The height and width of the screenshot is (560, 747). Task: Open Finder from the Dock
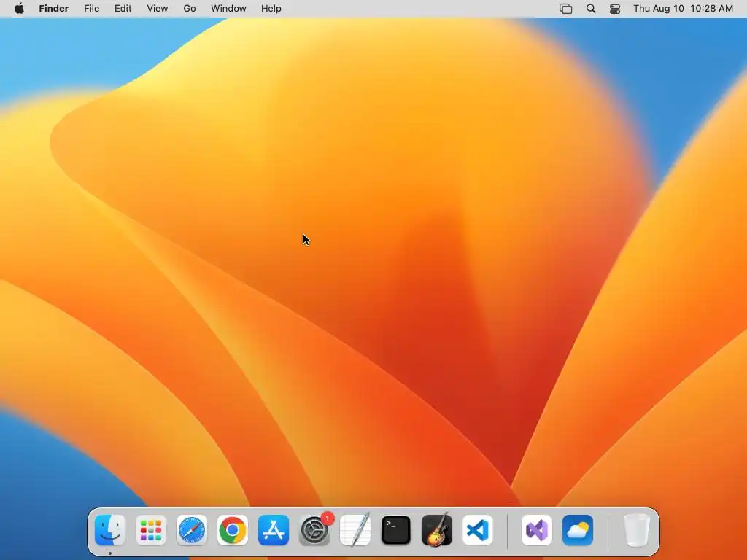point(110,530)
